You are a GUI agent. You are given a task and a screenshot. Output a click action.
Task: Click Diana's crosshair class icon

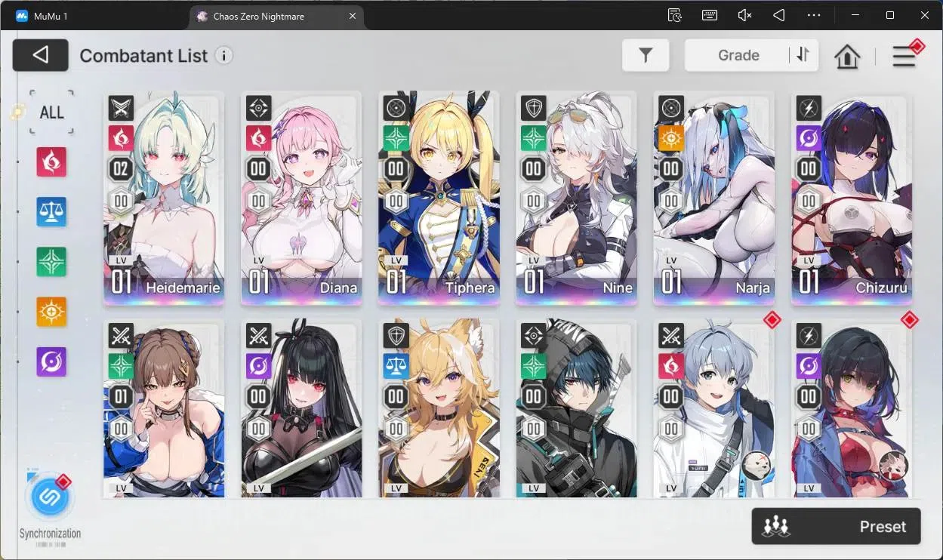pos(258,109)
